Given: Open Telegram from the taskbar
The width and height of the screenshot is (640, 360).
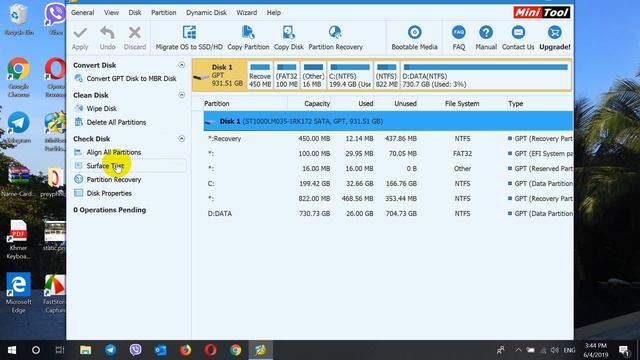Looking at the screenshot, I should point(110,350).
